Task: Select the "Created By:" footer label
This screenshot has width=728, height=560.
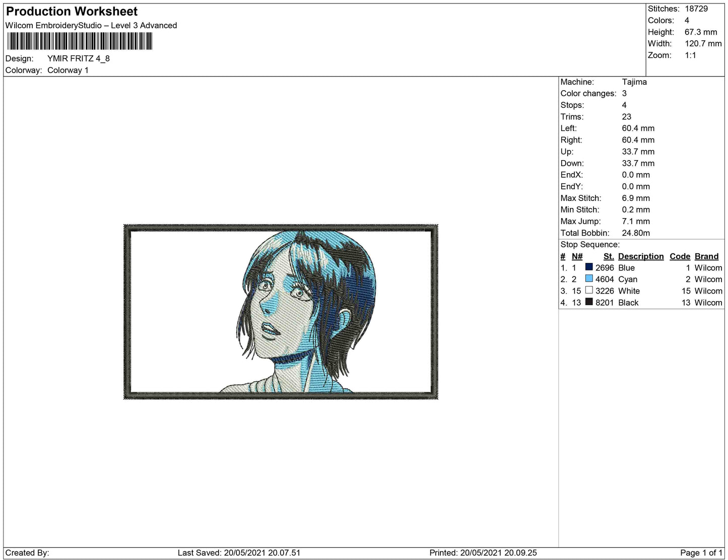Action: pyautogui.click(x=27, y=552)
